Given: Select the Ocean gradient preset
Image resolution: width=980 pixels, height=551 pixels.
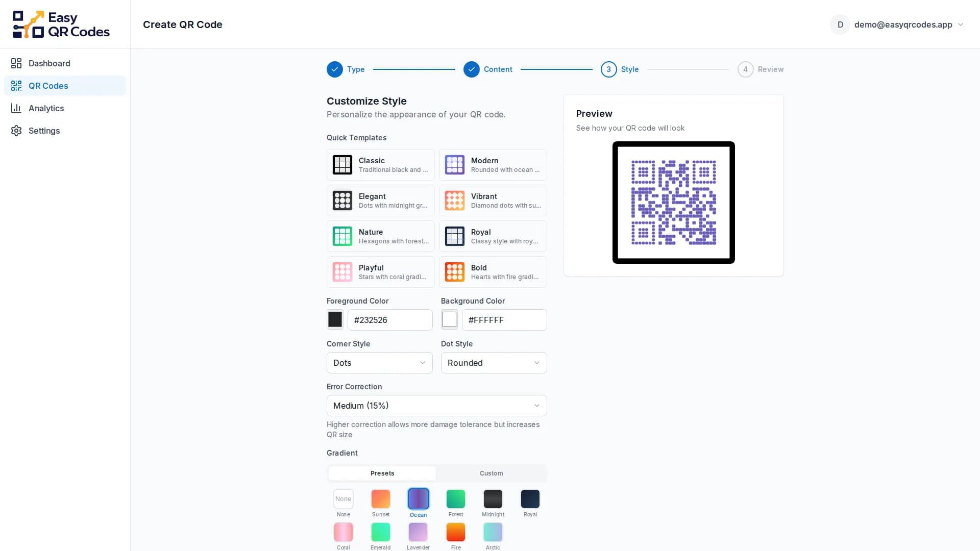Looking at the screenshot, I should point(419,499).
